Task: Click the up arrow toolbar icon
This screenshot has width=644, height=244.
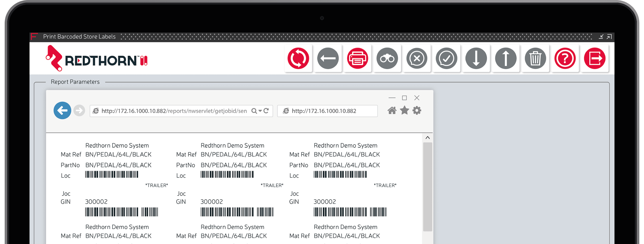Action: point(505,58)
